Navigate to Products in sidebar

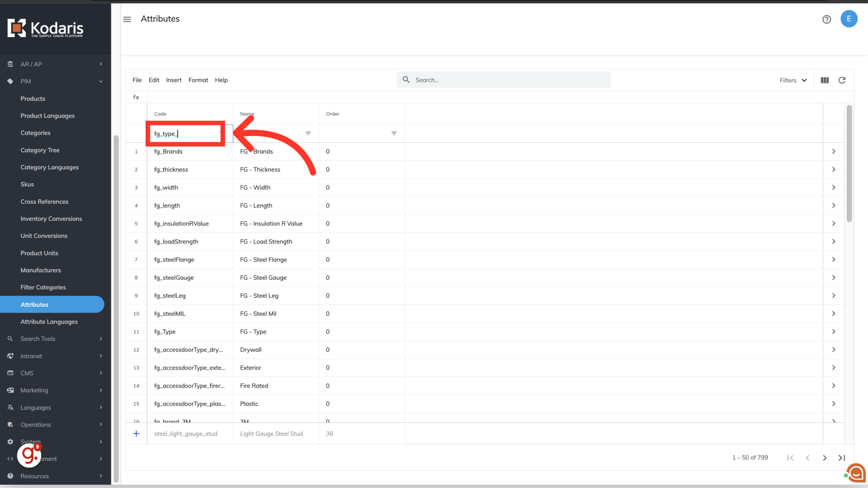pos(33,99)
